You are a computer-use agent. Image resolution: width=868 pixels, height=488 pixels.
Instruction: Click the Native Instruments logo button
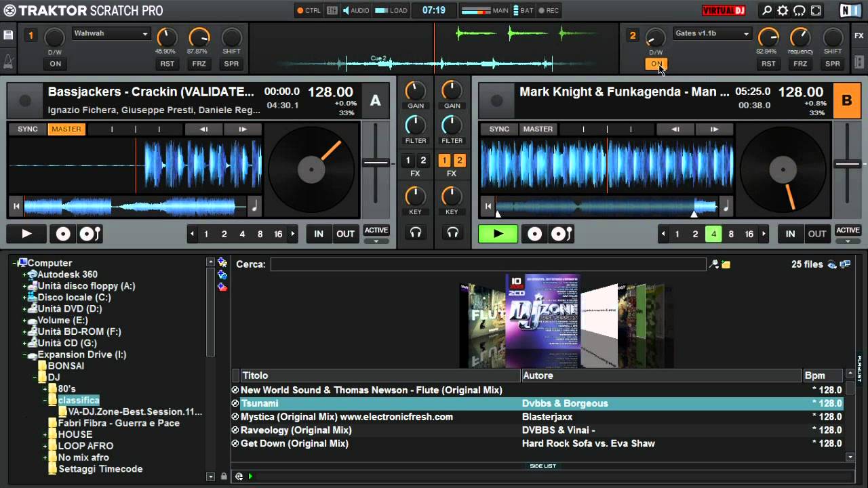850,10
